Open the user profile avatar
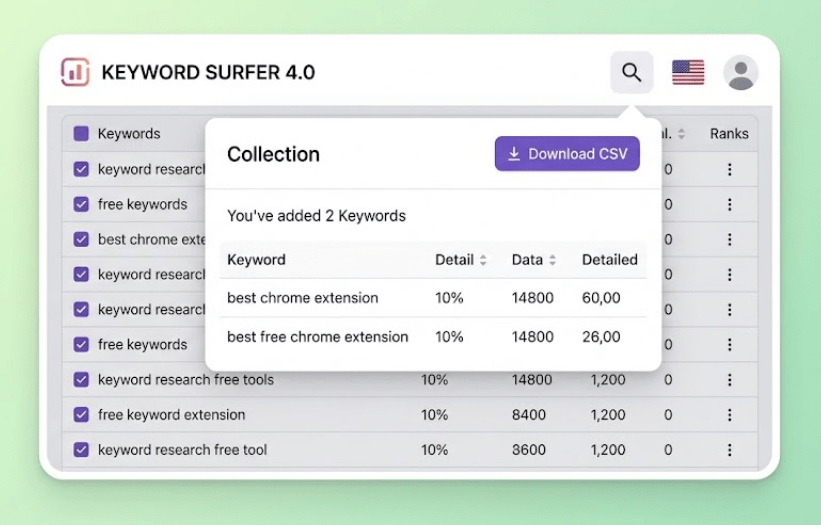Screen dimensions: 821x525 tap(741, 72)
